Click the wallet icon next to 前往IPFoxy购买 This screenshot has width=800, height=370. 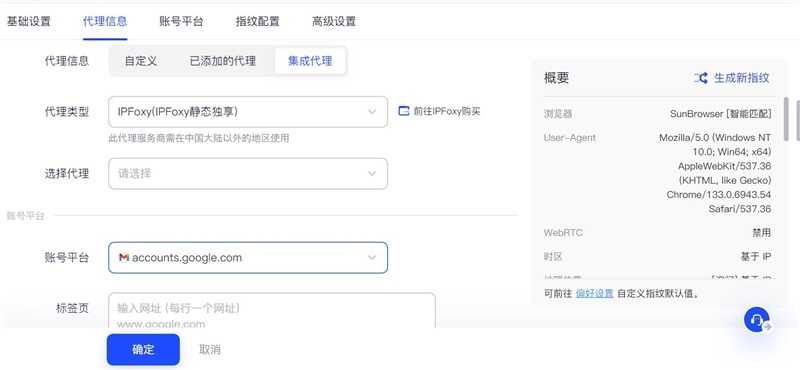point(404,111)
